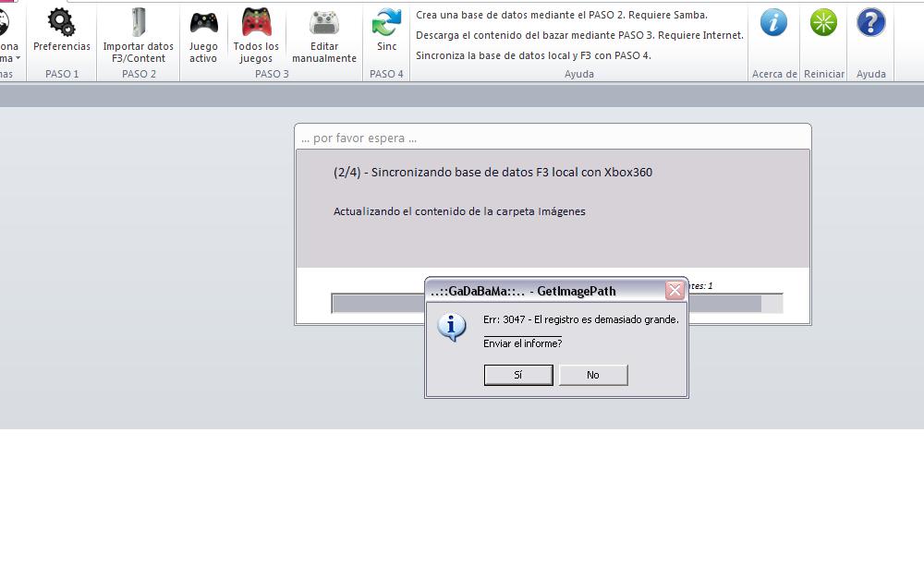Viewport: 924px width, 565px height.
Task: Click the green Reiniciar icon
Action: (x=823, y=22)
